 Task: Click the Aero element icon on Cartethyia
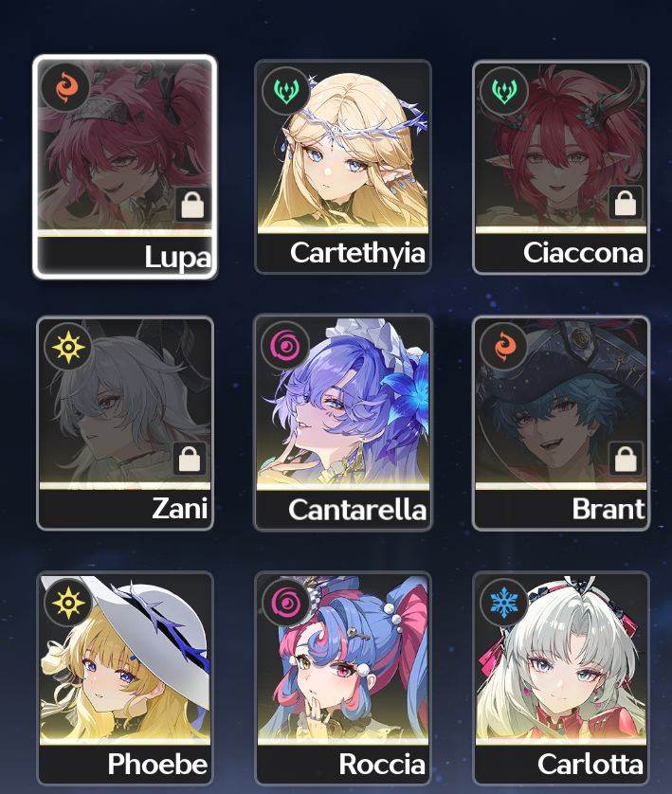tap(286, 91)
